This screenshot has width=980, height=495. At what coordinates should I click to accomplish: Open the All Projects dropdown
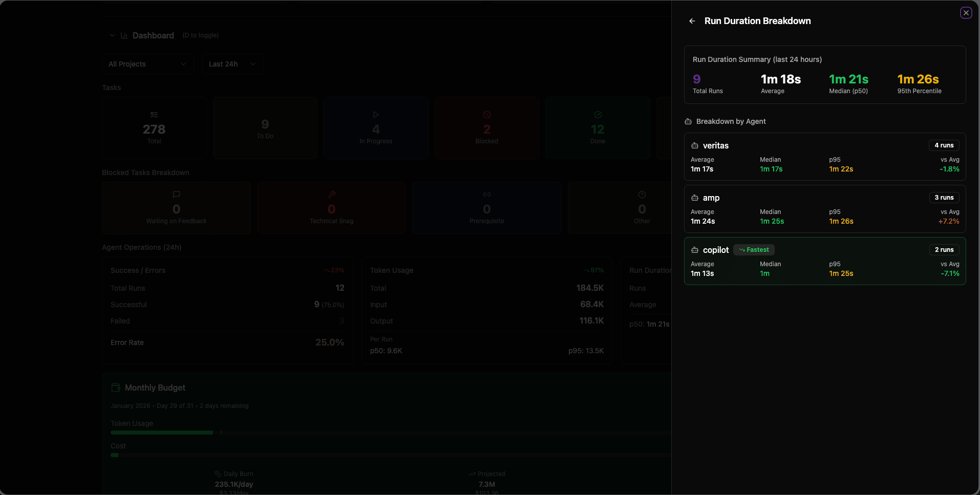click(147, 64)
